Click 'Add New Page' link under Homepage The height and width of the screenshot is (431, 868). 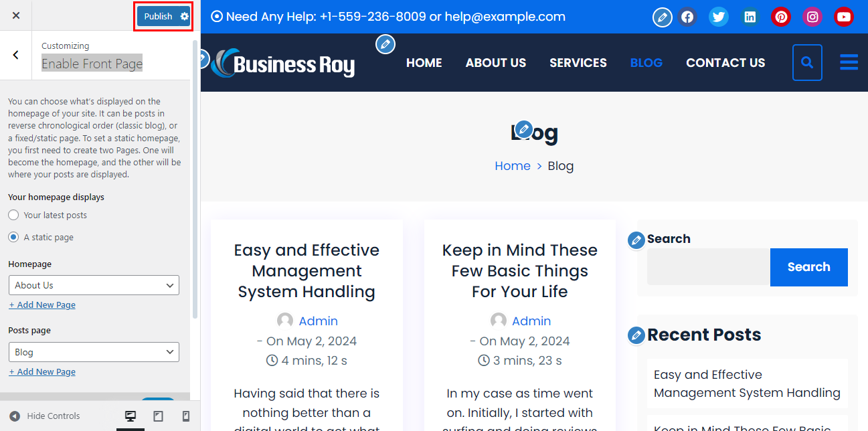(x=42, y=305)
